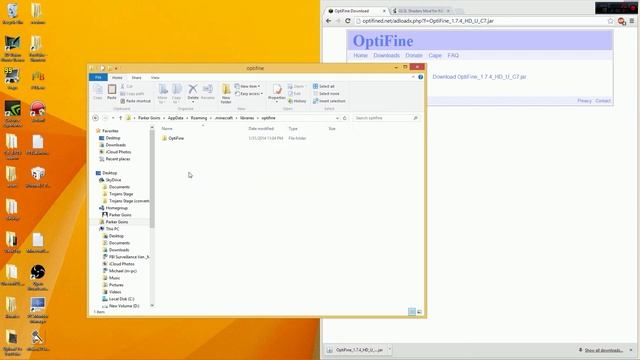This screenshot has width=640, height=360.
Task: Click Open in the ribbon's Open group
Action: tap(296, 86)
